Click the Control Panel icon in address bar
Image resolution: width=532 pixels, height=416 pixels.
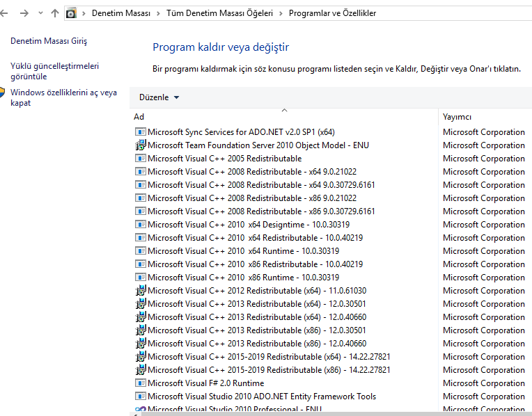tap(71, 13)
